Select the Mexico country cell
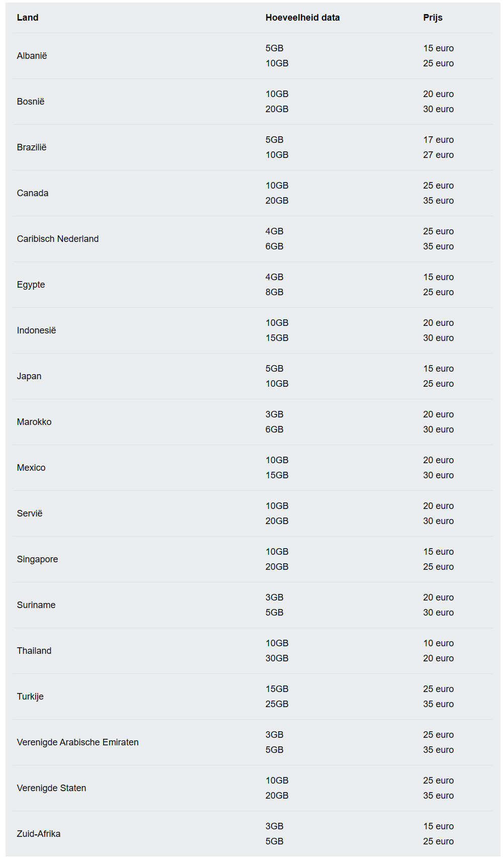 click(x=31, y=468)
